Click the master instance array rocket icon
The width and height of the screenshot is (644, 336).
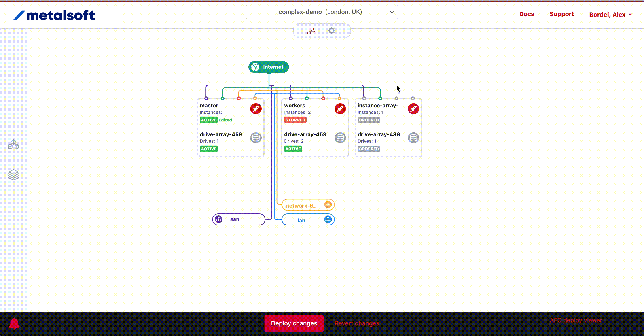(x=256, y=109)
